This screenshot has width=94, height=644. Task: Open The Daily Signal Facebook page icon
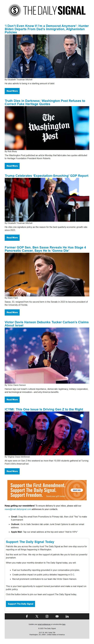point(27,616)
